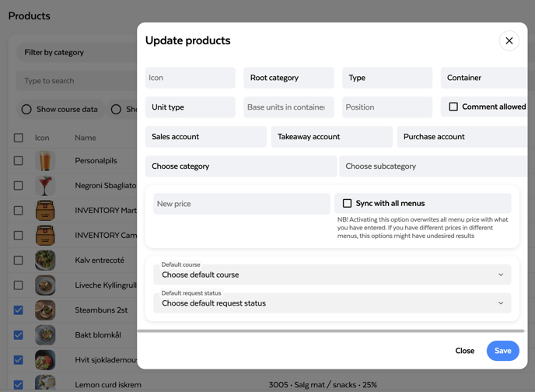Click the Steambuns 2st product name
The height and width of the screenshot is (392, 535).
pos(101,310)
